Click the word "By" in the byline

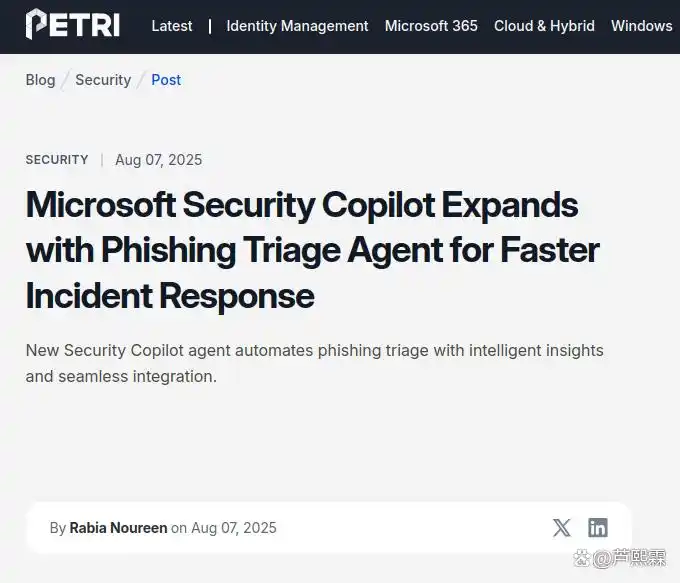(x=58, y=528)
